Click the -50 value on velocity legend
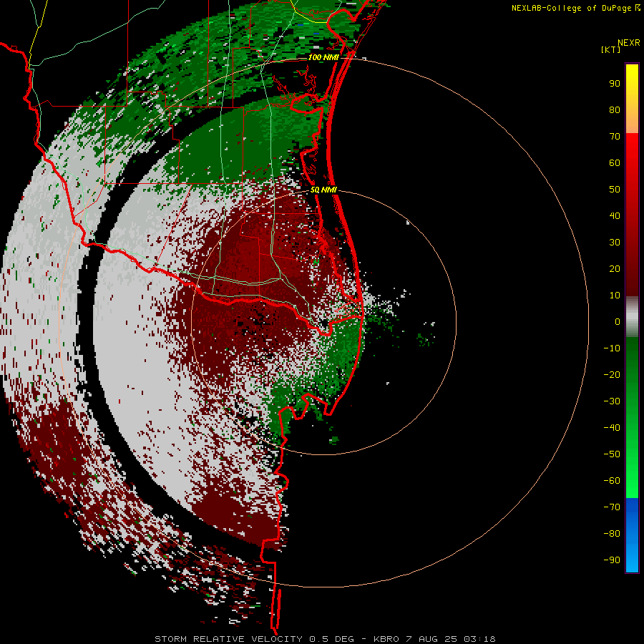 (x=612, y=454)
